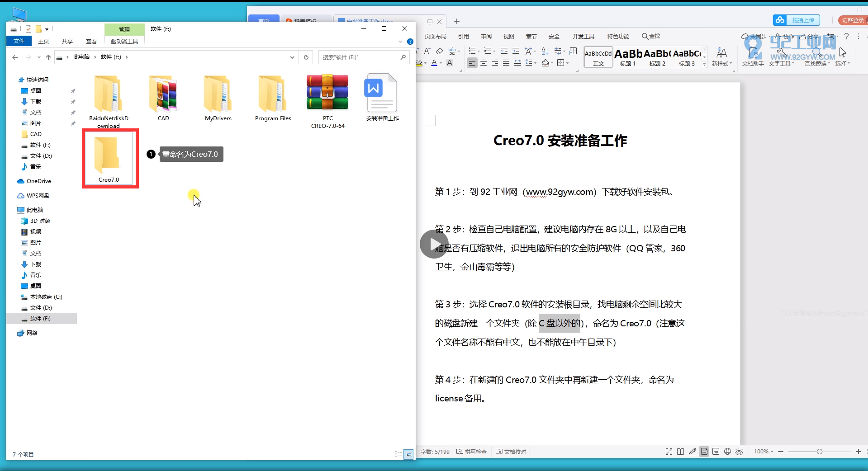
Task: Go back in File Explorer
Action: pos(15,57)
